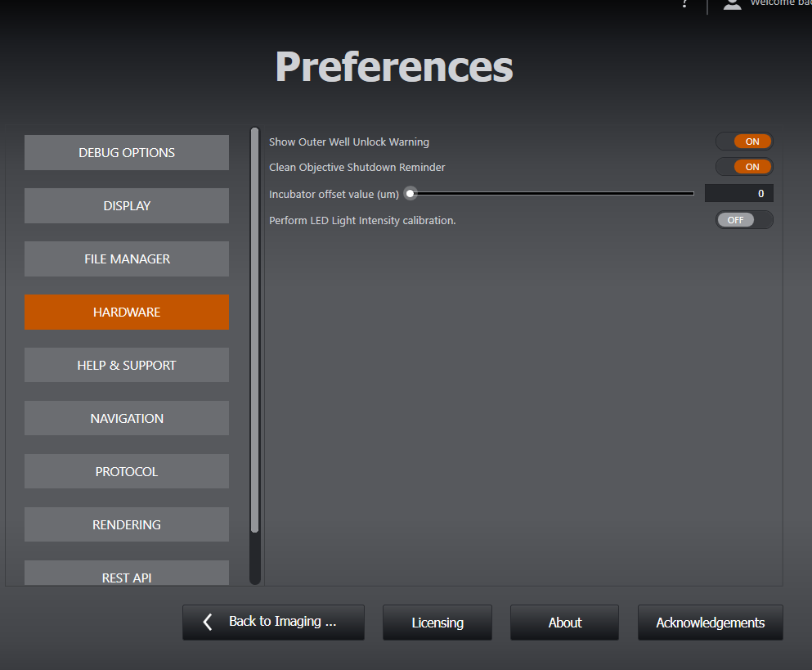Viewport: 812px width, 670px height.
Task: Enable LED Light Intensity calibration toggle
Action: tap(744, 220)
